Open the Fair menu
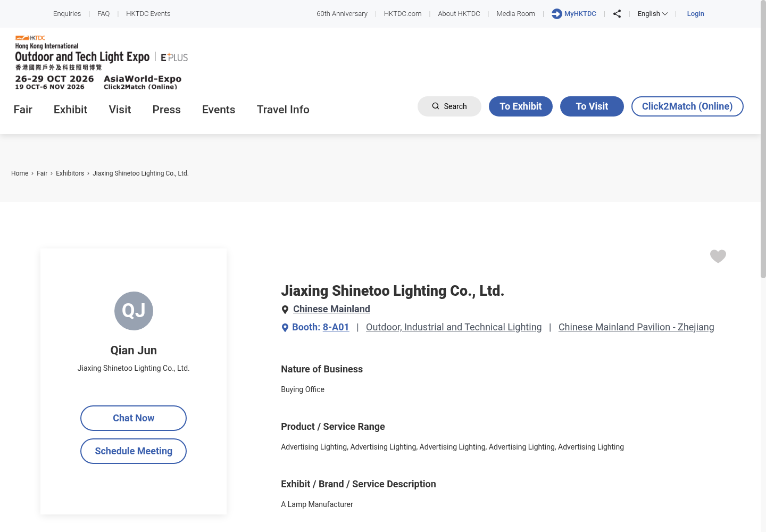766x532 pixels. 23,110
